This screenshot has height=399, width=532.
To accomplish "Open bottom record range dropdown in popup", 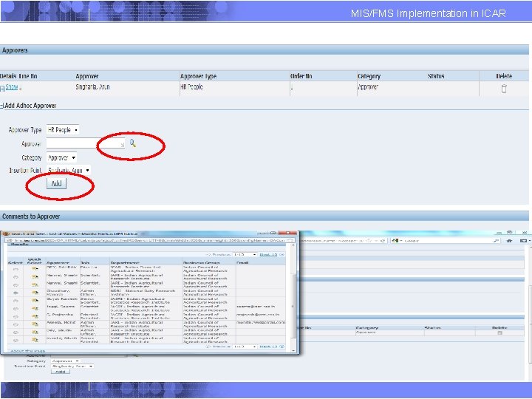I will (x=245, y=347).
